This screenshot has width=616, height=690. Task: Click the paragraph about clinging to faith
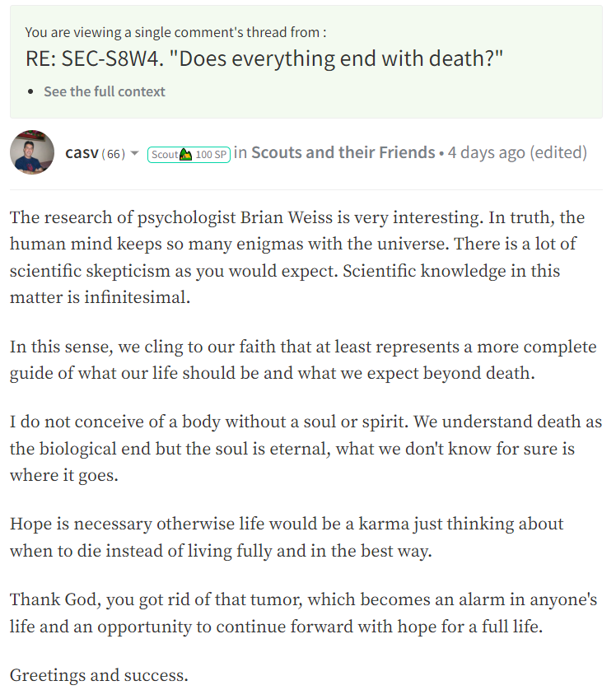(x=303, y=360)
